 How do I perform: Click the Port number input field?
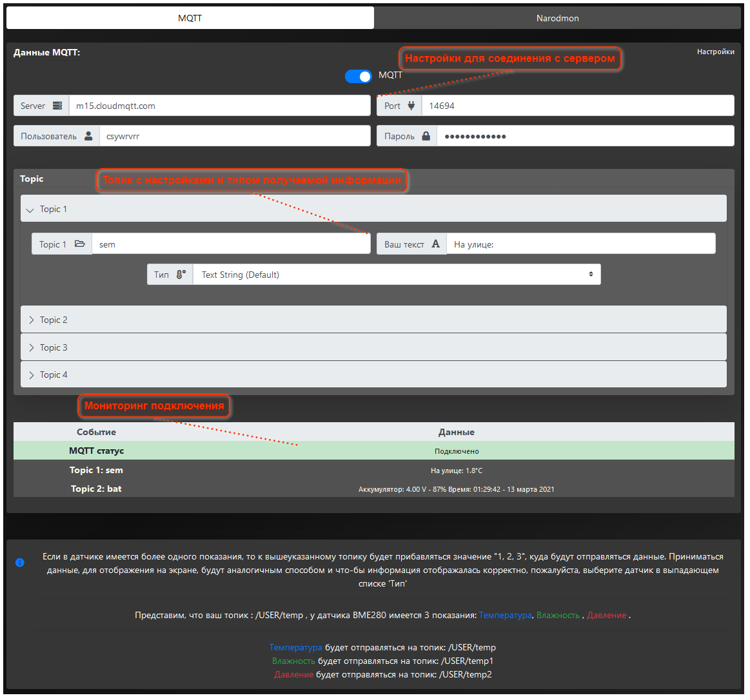tap(577, 106)
